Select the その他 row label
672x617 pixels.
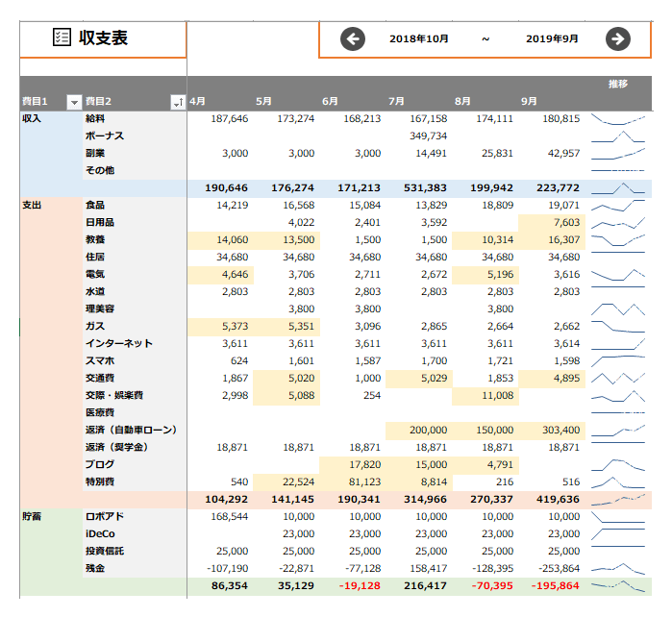(100, 170)
